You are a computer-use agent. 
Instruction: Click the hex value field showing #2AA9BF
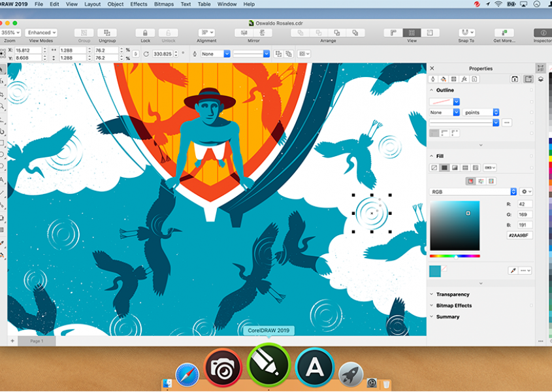pos(519,235)
